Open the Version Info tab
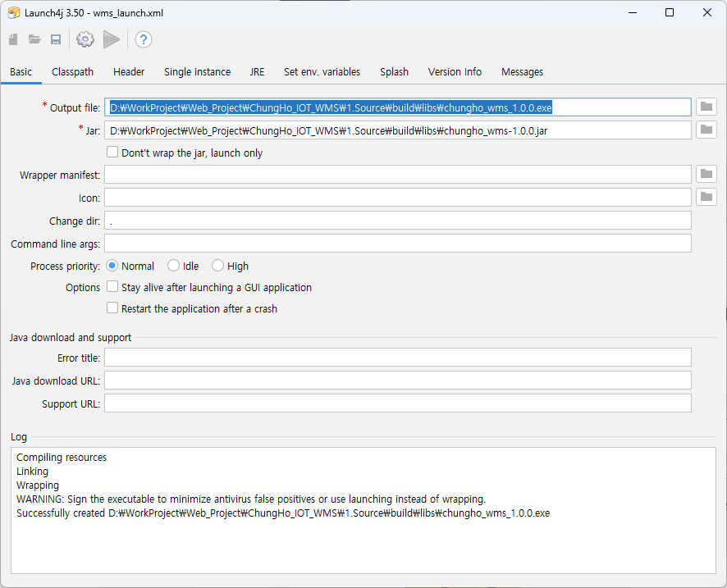 [x=455, y=71]
